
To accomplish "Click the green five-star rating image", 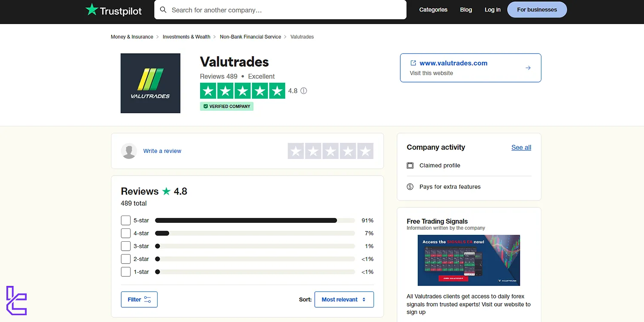I will click(243, 91).
